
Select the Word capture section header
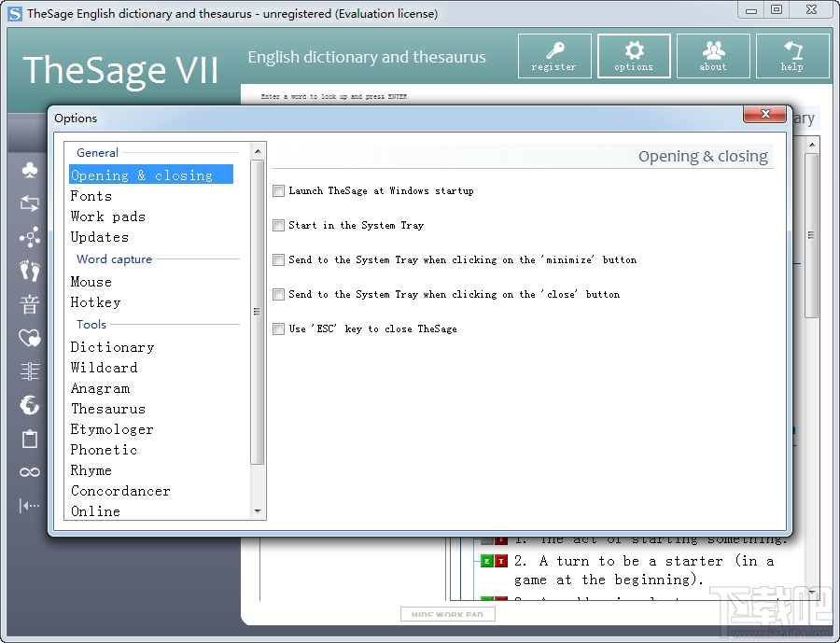113,259
